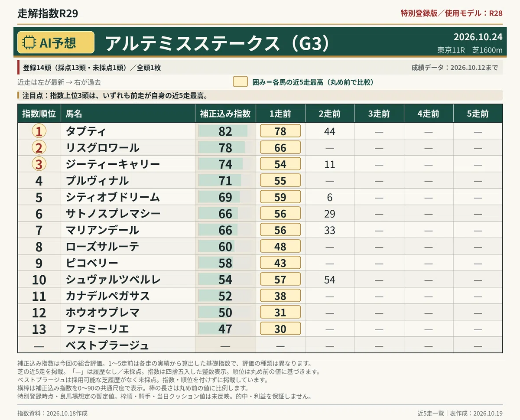This screenshot has width=520, height=420.
Task: Click サトノスプレマシー's 2走前 value 29
Action: click(330, 214)
